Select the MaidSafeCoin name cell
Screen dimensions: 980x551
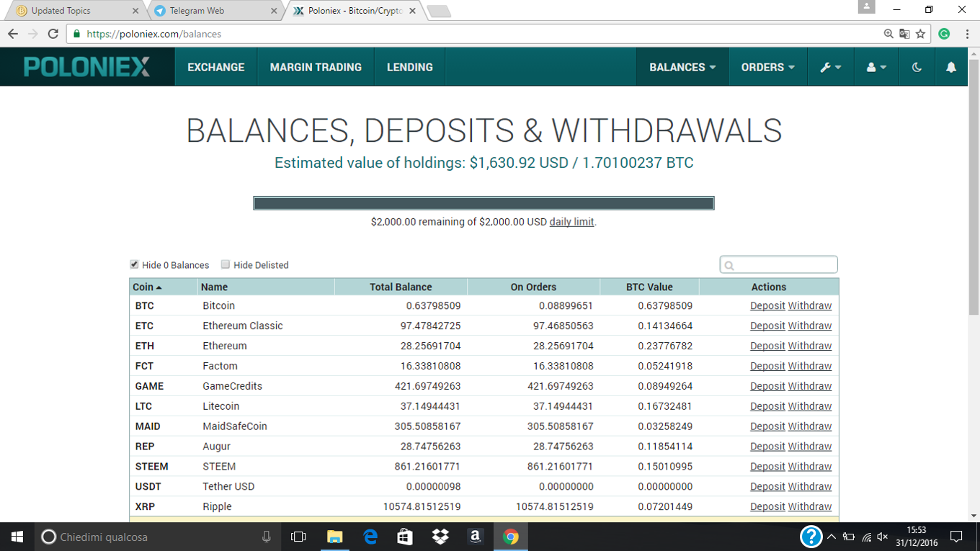pyautogui.click(x=235, y=426)
